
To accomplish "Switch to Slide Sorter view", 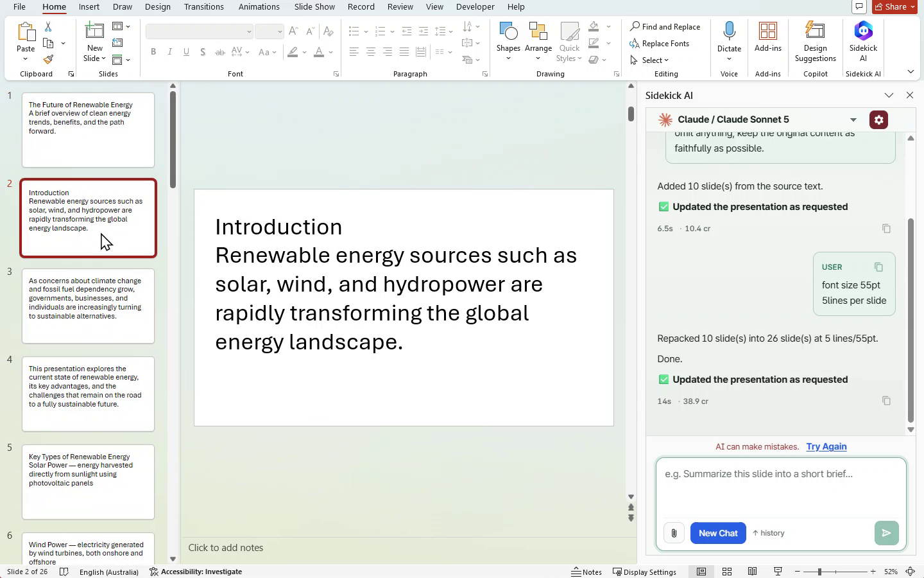I will pyautogui.click(x=727, y=572).
